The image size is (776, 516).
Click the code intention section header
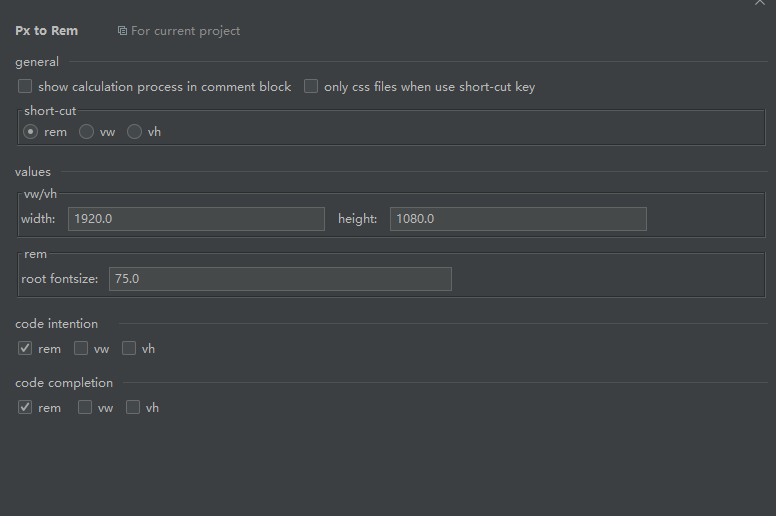[57, 324]
